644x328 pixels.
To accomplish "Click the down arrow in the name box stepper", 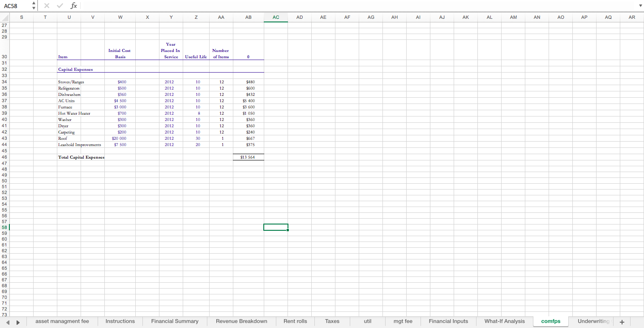I will coord(34,8).
